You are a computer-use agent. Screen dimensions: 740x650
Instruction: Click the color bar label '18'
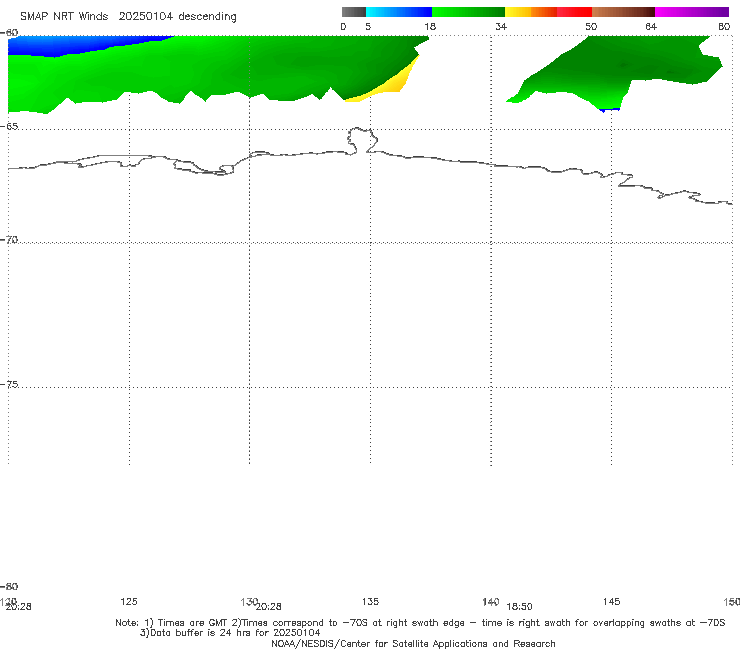pos(430,26)
